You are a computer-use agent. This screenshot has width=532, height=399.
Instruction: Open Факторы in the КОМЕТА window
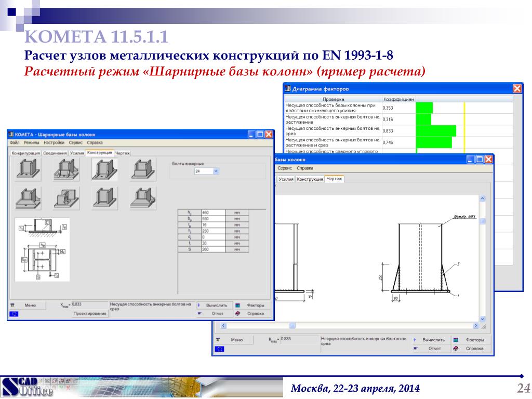[253, 305]
